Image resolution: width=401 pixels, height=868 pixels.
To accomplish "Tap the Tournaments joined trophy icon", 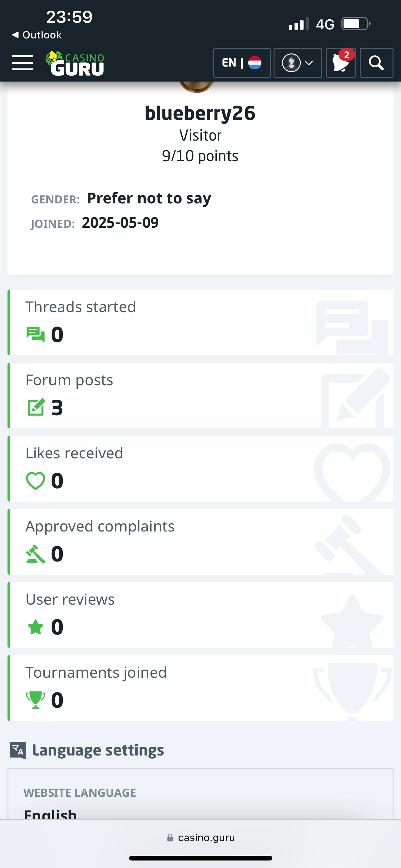I will [35, 700].
